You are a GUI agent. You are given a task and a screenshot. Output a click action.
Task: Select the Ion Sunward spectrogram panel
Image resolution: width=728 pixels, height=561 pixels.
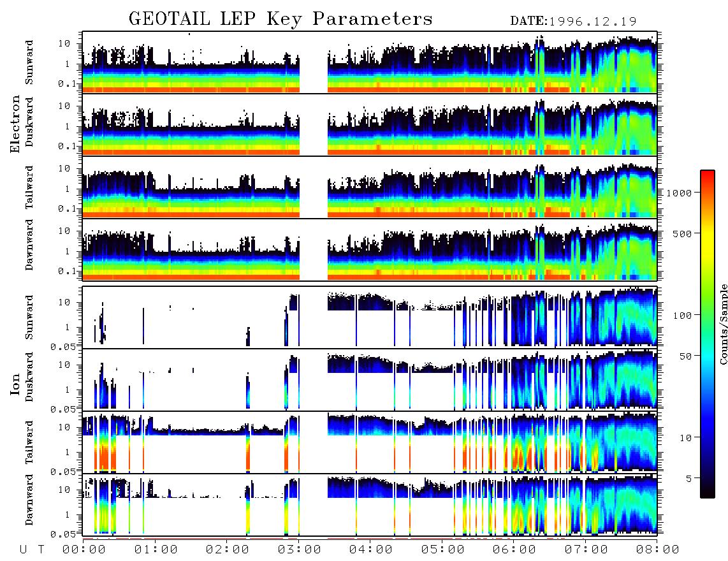pos(370,317)
